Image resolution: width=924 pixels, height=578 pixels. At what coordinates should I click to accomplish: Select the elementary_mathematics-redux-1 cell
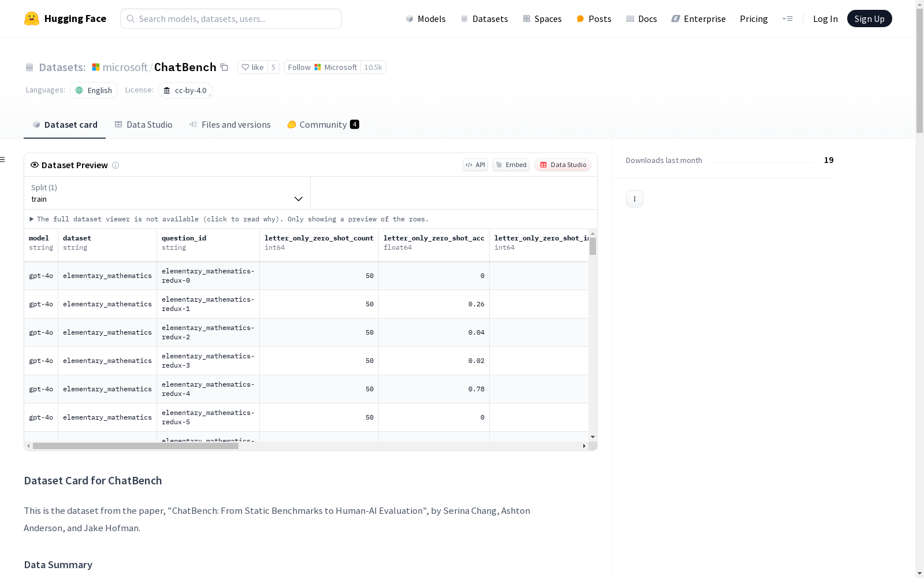pyautogui.click(x=208, y=304)
